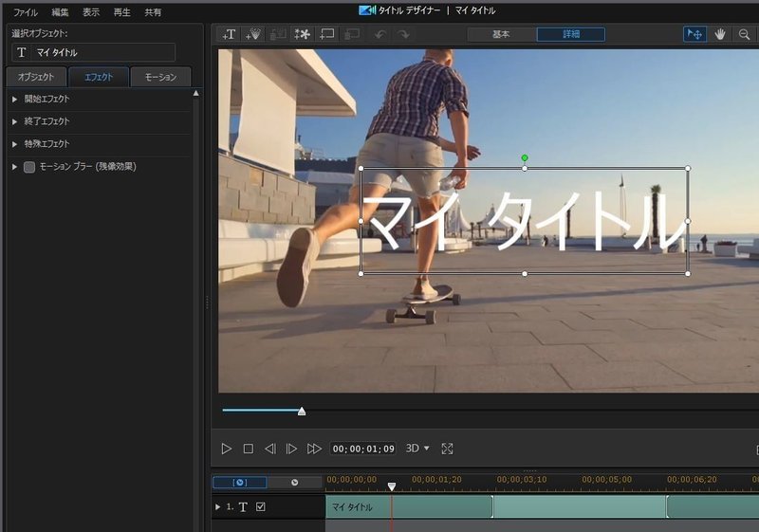Click the T icon in selected object field
This screenshot has width=759, height=532.
pyautogui.click(x=21, y=52)
